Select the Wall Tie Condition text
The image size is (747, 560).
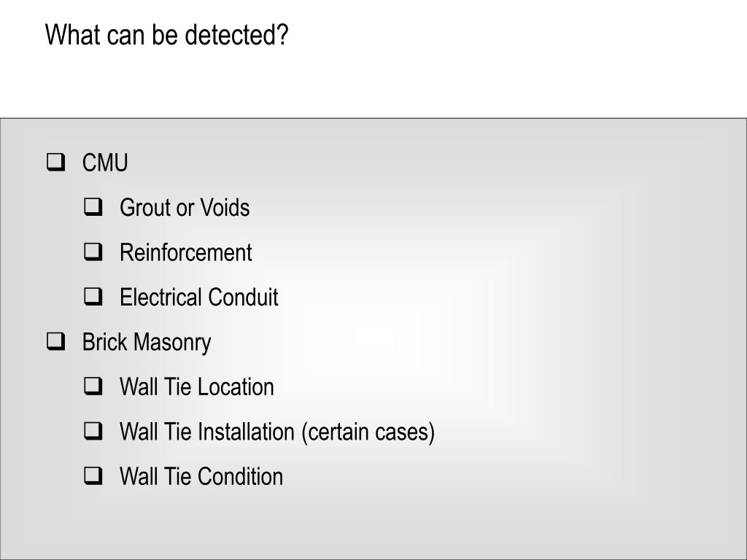pos(201,476)
